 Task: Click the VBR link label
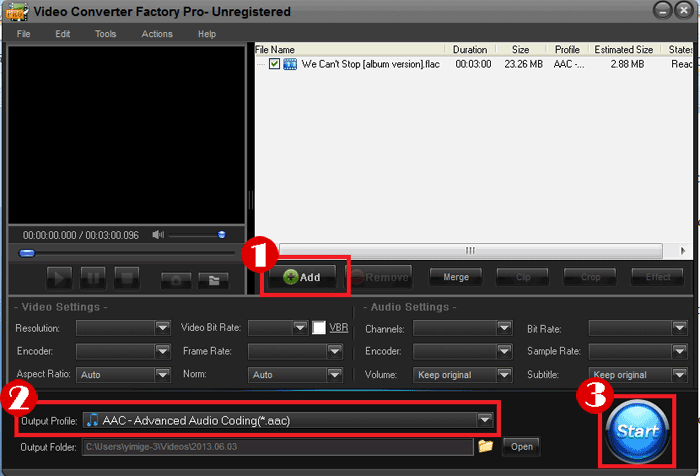tap(338, 328)
